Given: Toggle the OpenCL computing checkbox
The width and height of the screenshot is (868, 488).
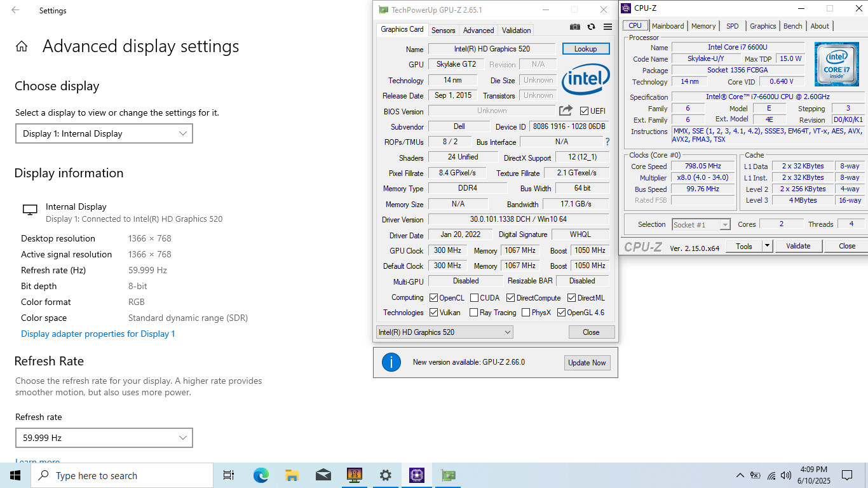Looking at the screenshot, I should pyautogui.click(x=433, y=297).
